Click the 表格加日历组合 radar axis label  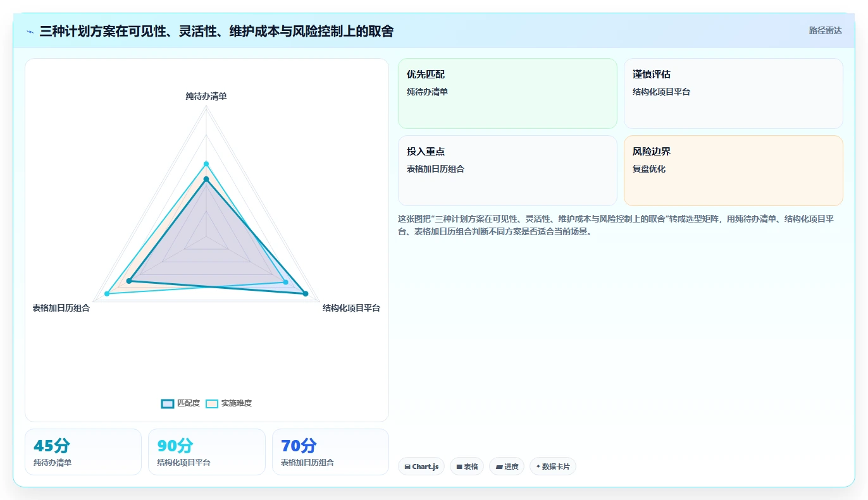[61, 308]
